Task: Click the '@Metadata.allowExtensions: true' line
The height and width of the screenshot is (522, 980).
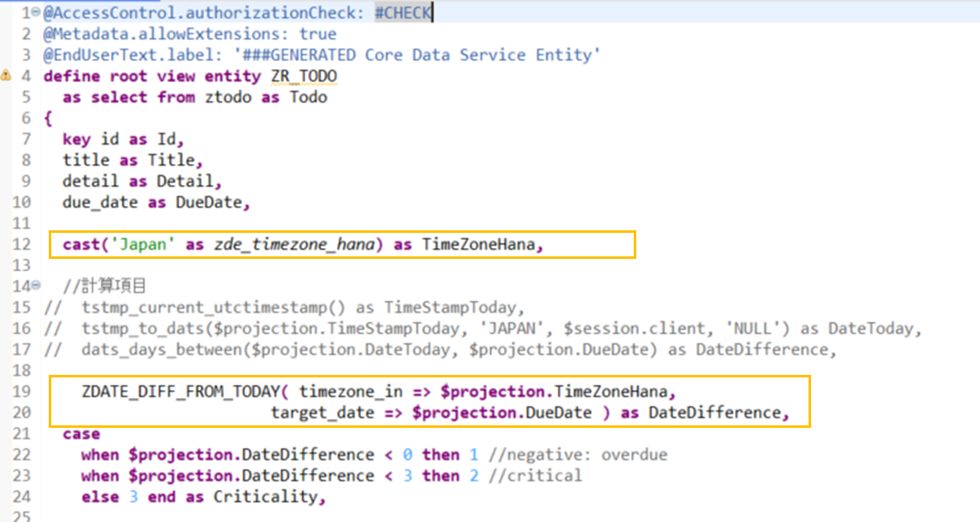Action: click(x=190, y=34)
